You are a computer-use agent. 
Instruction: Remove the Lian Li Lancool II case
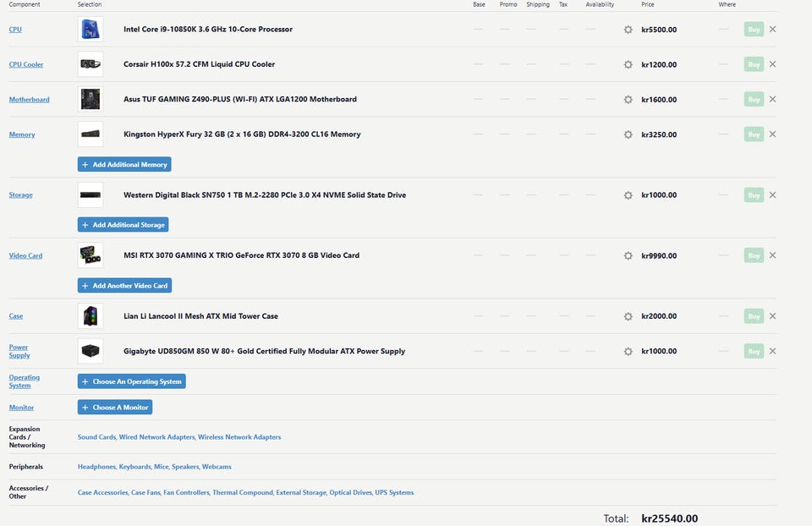click(772, 315)
